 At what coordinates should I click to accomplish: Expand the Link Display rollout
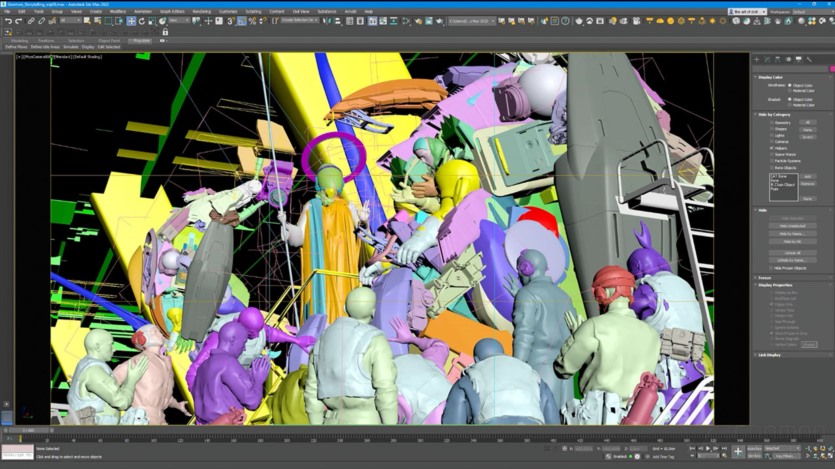point(769,355)
